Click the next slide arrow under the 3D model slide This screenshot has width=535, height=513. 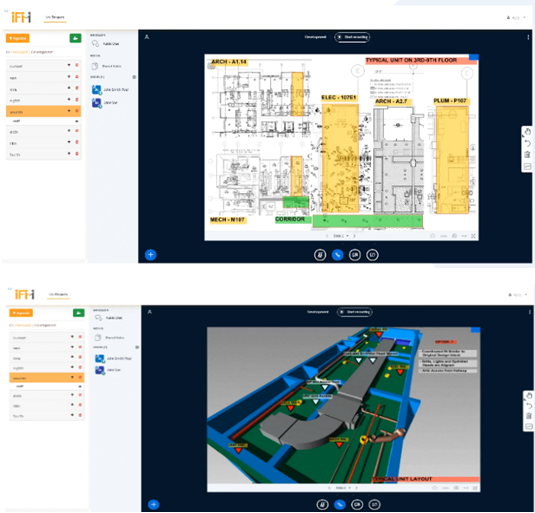pyautogui.click(x=357, y=488)
